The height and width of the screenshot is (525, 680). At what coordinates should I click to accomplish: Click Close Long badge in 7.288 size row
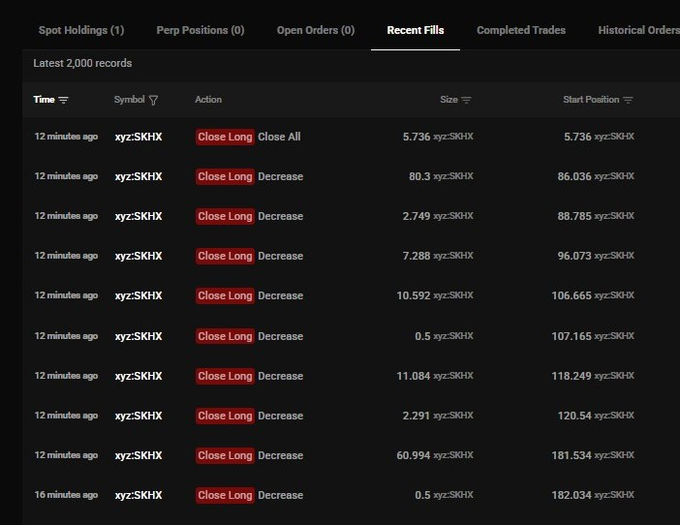(x=225, y=256)
